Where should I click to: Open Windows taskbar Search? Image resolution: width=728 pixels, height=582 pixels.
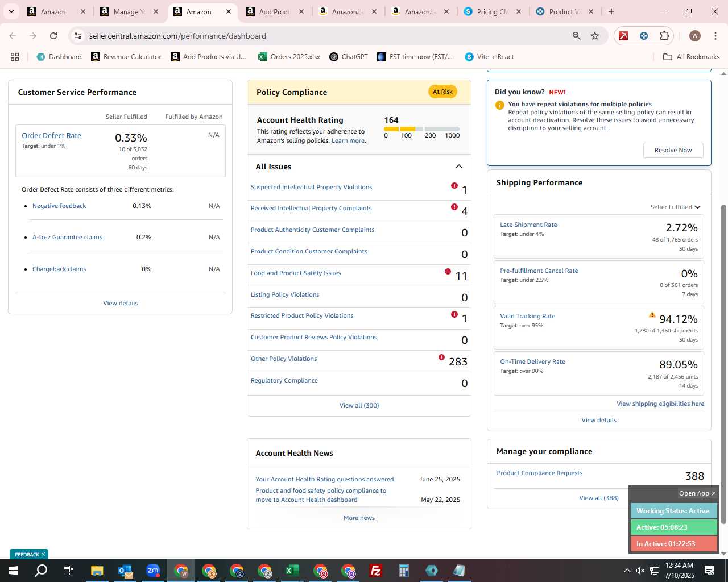41,571
